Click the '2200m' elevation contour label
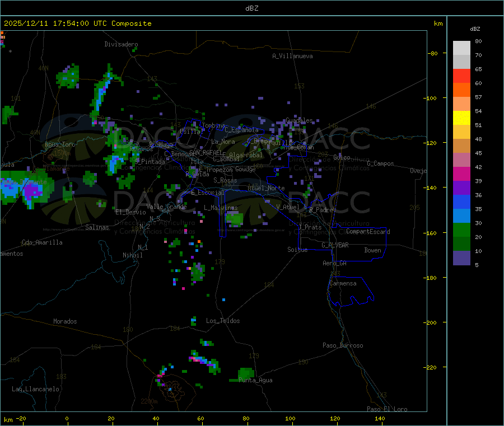The height and width of the screenshot is (426, 504). [x=149, y=401]
